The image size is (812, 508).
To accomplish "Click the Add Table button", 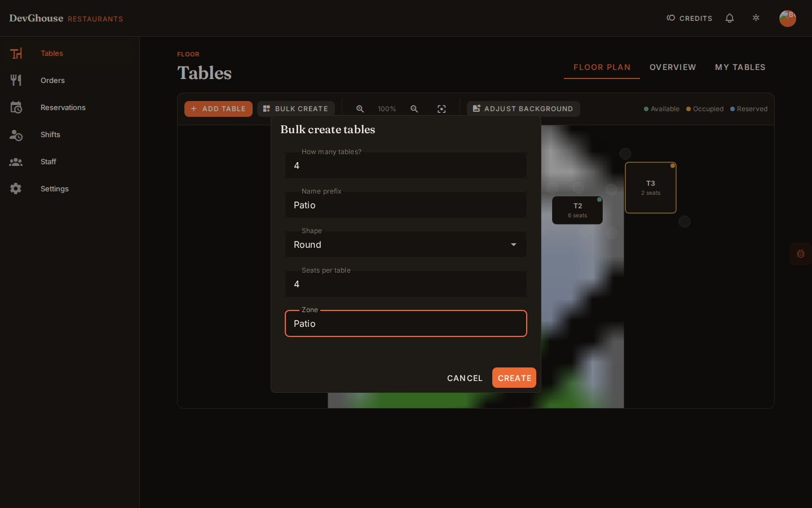I will (218, 109).
